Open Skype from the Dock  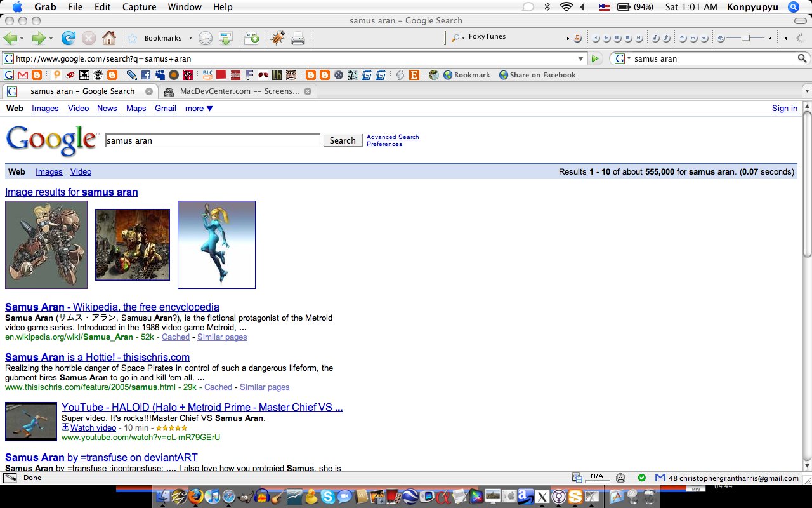pyautogui.click(x=328, y=497)
